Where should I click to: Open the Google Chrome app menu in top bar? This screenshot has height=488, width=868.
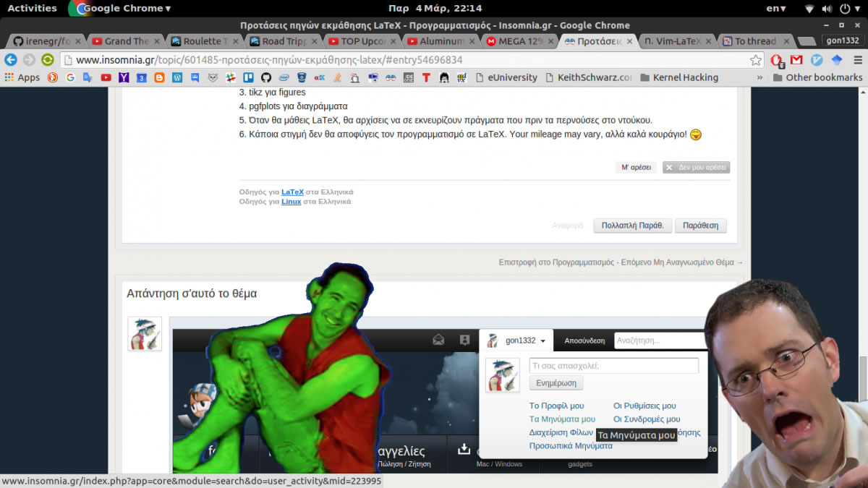(120, 8)
